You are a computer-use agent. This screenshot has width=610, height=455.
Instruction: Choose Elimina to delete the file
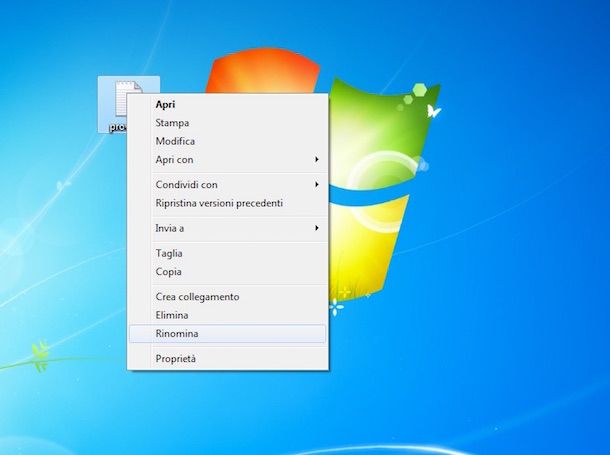pyautogui.click(x=228, y=315)
